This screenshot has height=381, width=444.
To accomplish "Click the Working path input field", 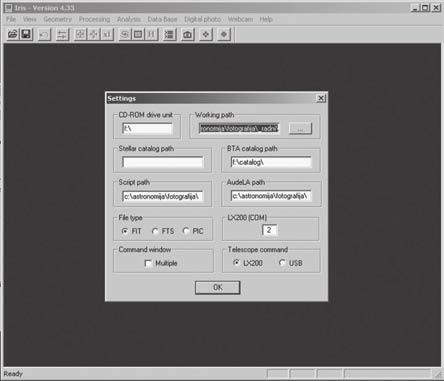I will pos(239,128).
